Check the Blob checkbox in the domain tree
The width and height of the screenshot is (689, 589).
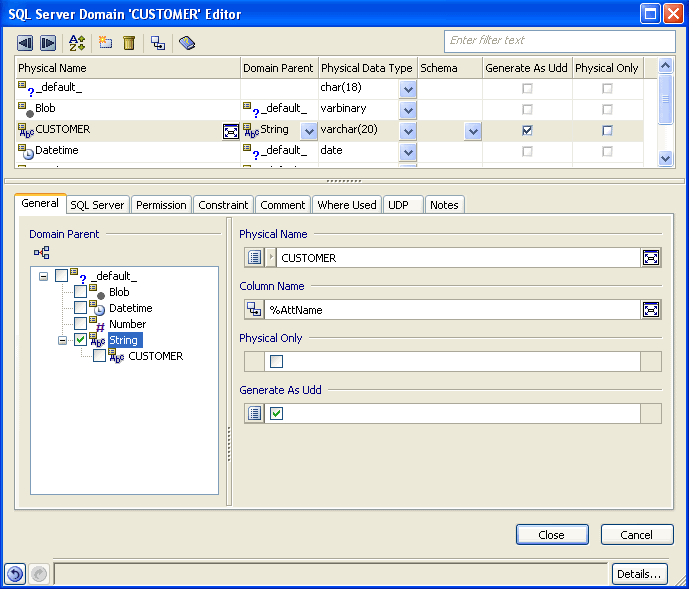coord(81,292)
